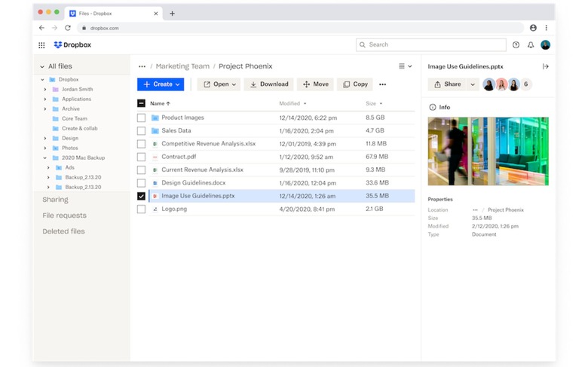Open user account avatar in header
This screenshot has width=588, height=367.
(546, 45)
